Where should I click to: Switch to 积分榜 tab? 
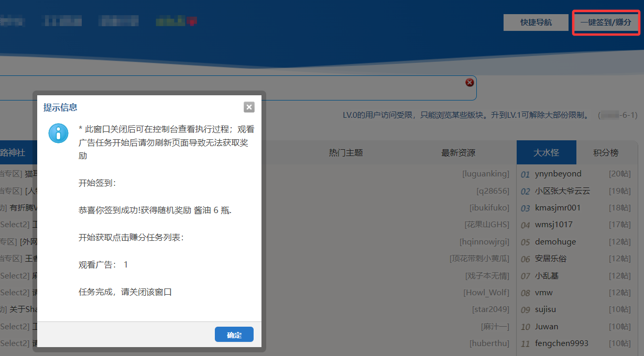tap(606, 152)
